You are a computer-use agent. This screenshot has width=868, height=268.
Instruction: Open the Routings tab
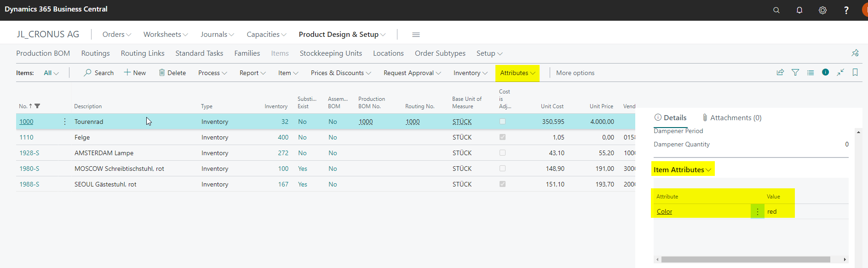[x=96, y=53]
